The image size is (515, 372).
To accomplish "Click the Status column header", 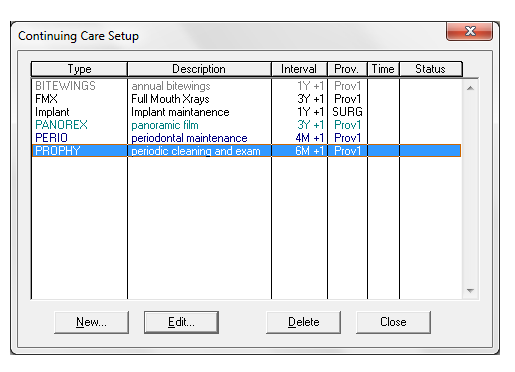I will point(431,69).
